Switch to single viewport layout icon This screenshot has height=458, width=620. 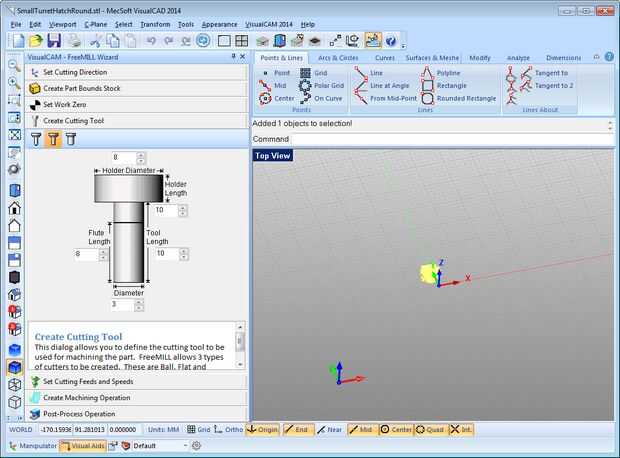pos(224,40)
